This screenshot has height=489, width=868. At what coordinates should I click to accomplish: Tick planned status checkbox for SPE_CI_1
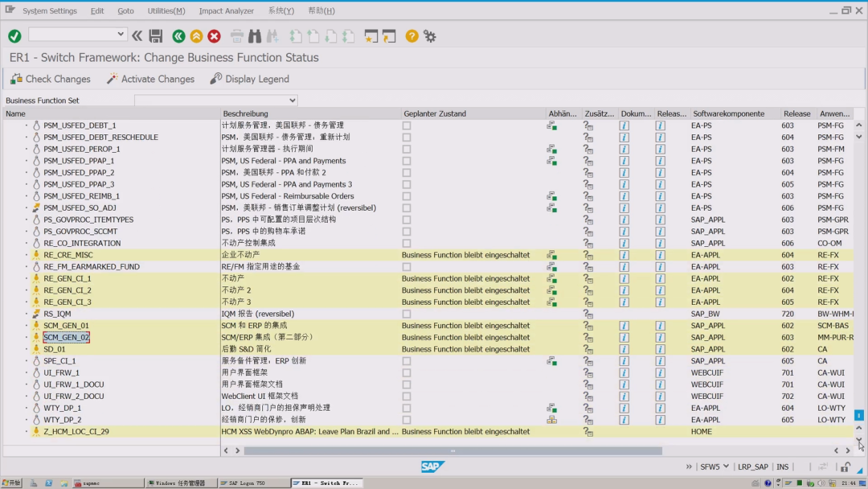[407, 361]
